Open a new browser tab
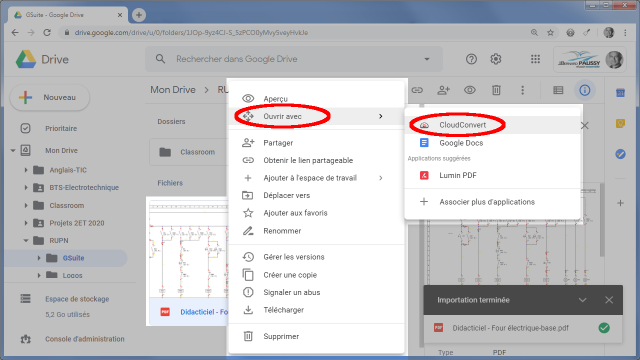The width and height of the screenshot is (640, 360). tap(139, 15)
